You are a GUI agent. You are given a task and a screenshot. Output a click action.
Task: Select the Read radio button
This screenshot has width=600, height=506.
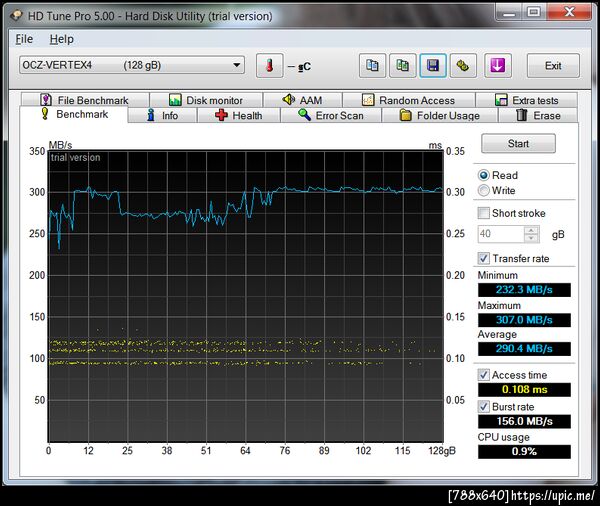pyautogui.click(x=484, y=175)
